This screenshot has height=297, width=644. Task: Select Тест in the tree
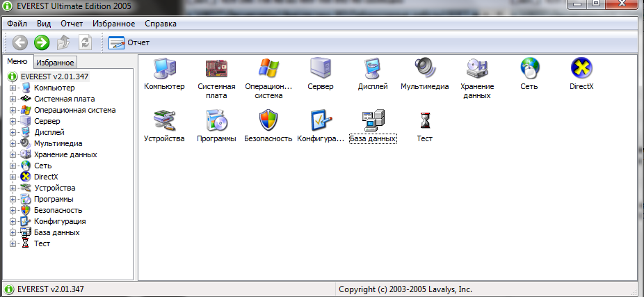[42, 243]
